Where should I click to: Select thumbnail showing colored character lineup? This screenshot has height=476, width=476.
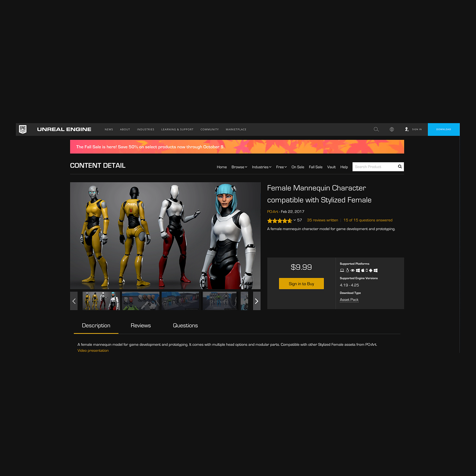[180, 301]
